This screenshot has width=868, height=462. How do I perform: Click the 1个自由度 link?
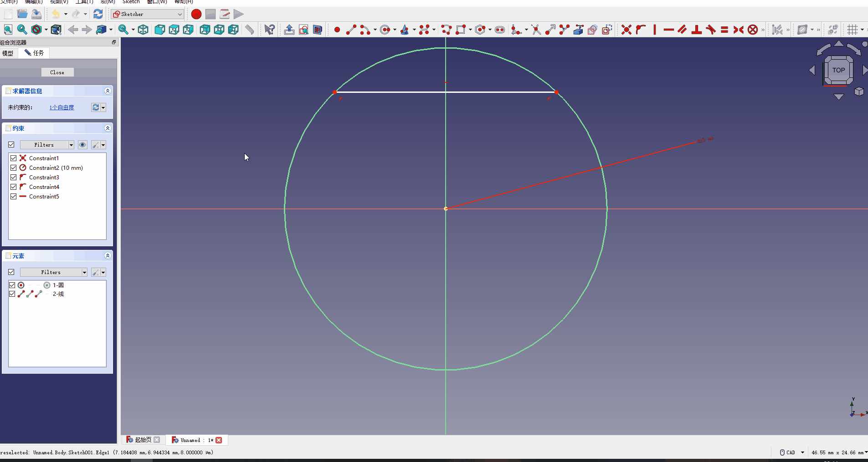click(62, 107)
